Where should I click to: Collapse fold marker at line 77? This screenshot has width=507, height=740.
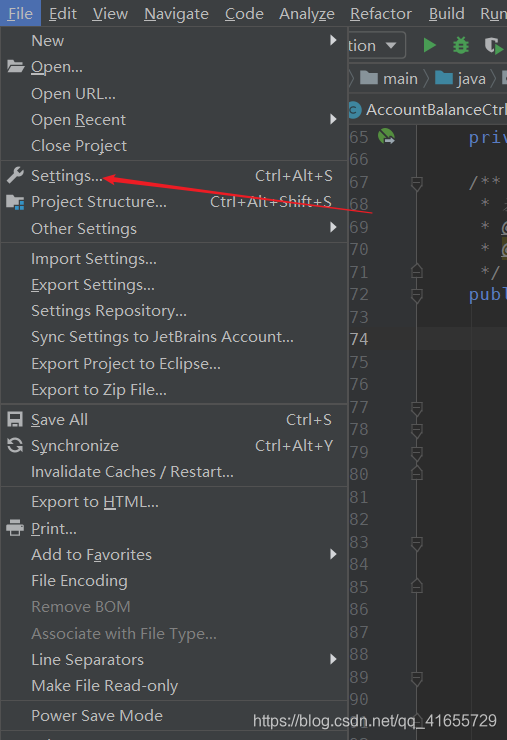click(x=416, y=407)
